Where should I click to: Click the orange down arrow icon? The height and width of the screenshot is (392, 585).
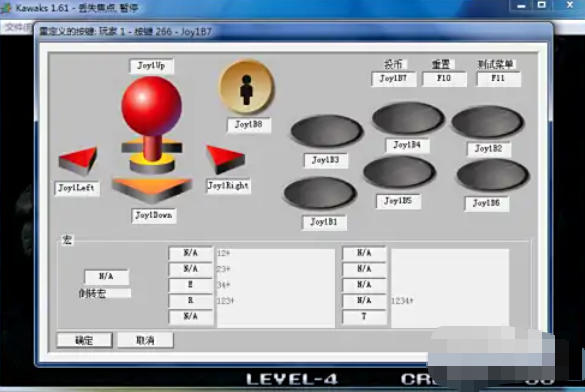point(152,190)
